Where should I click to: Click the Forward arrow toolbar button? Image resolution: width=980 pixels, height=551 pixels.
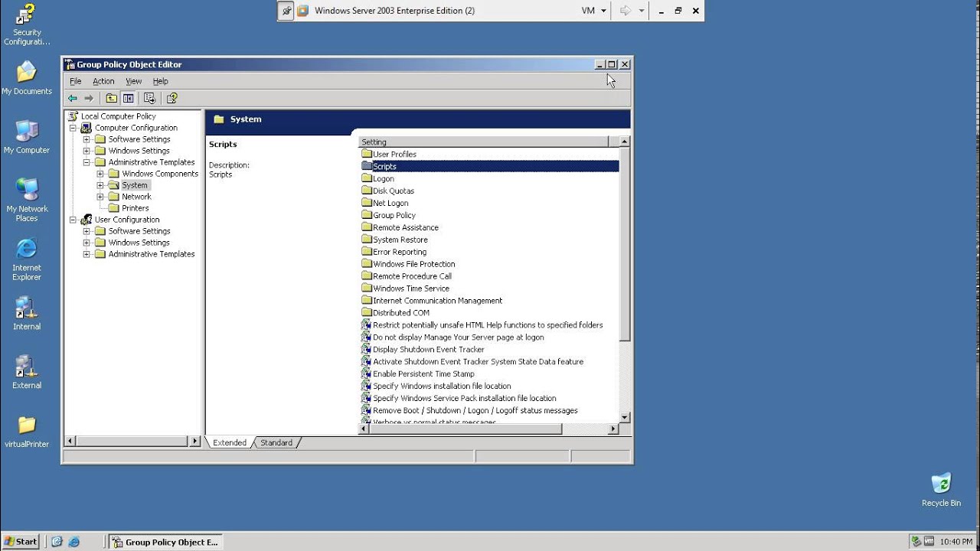pos(89,98)
